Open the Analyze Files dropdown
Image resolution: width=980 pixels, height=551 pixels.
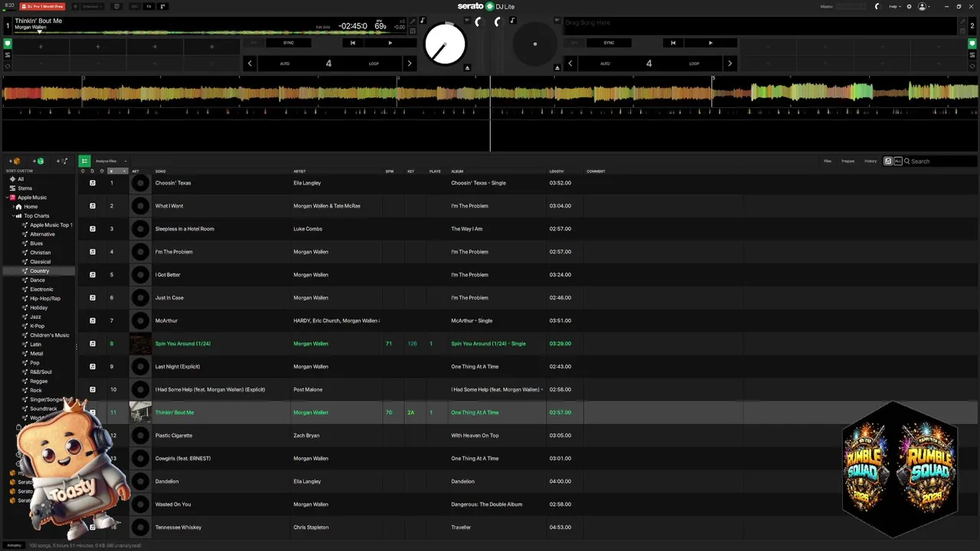pyautogui.click(x=109, y=161)
